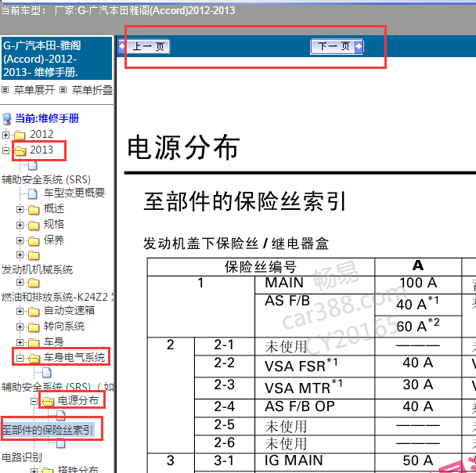This screenshot has width=476, height=473.
Task: Open the 电路识别 page
Action: (x=22, y=457)
